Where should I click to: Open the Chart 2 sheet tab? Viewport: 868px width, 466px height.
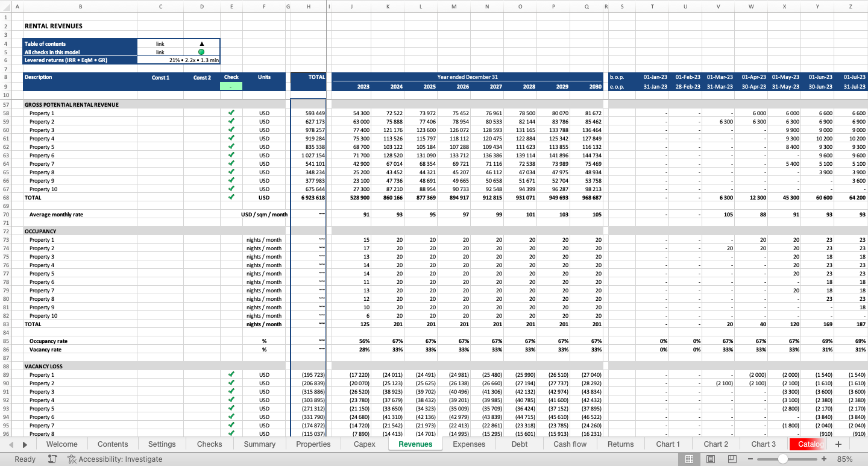(716, 444)
